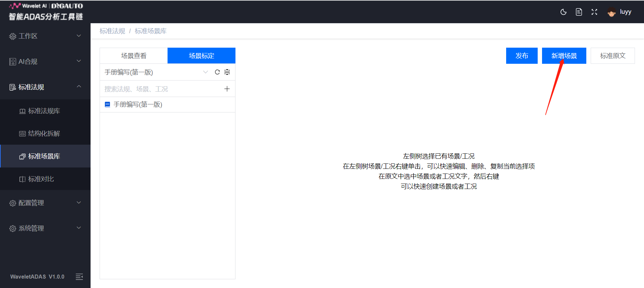
Task: Open AI合规 sidebar menu
Action: [45, 61]
